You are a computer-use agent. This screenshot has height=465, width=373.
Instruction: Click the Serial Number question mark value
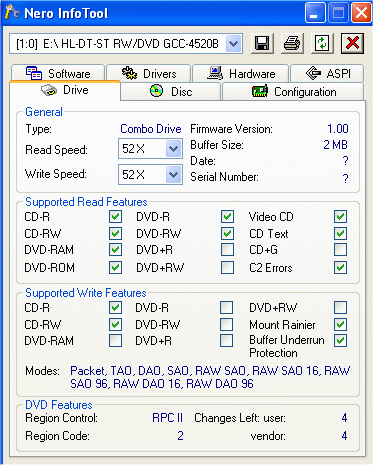click(x=345, y=178)
